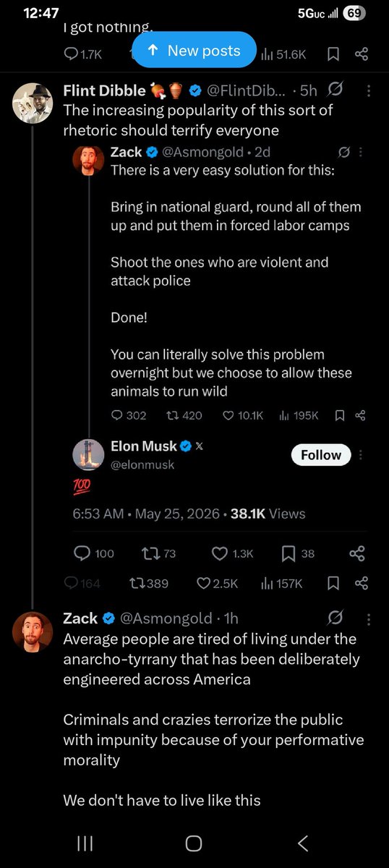Bookmark Flint Dibble's post

(333, 583)
